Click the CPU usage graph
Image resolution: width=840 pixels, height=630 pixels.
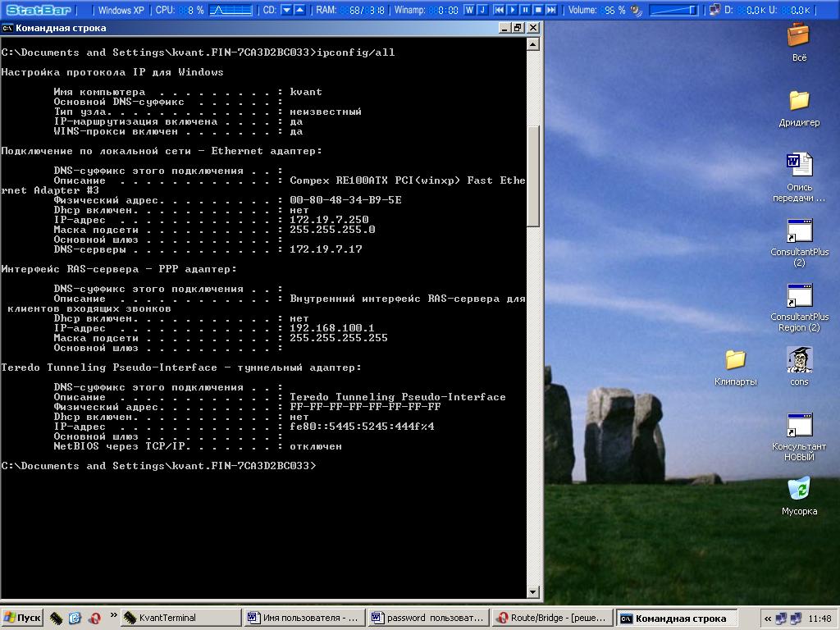pyautogui.click(x=231, y=10)
